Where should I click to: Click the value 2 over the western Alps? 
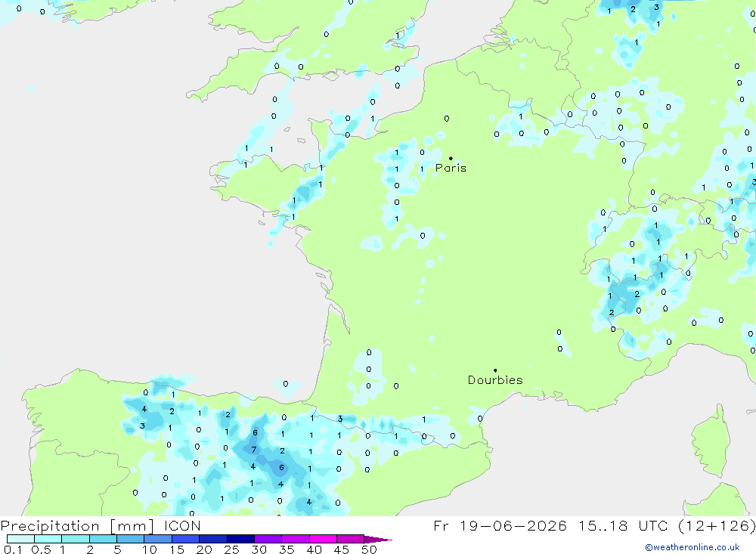(x=637, y=294)
